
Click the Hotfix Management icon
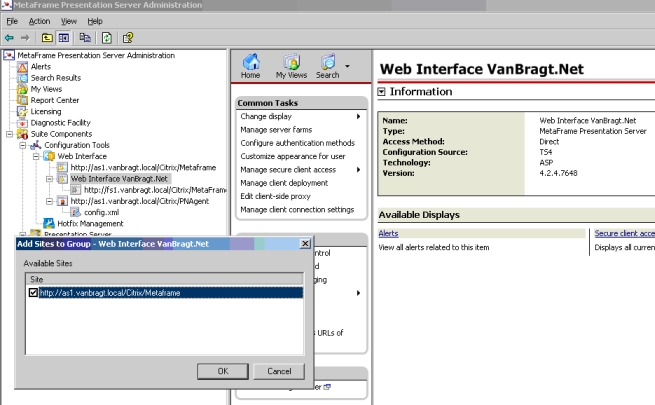[49, 223]
